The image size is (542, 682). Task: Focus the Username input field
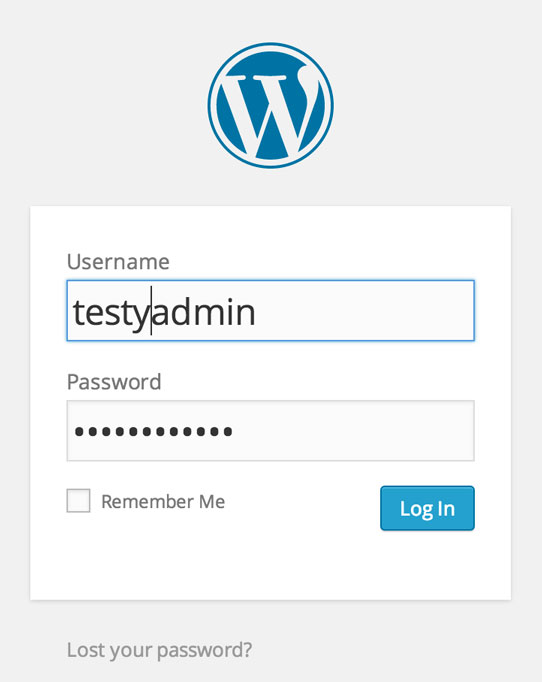click(x=271, y=311)
